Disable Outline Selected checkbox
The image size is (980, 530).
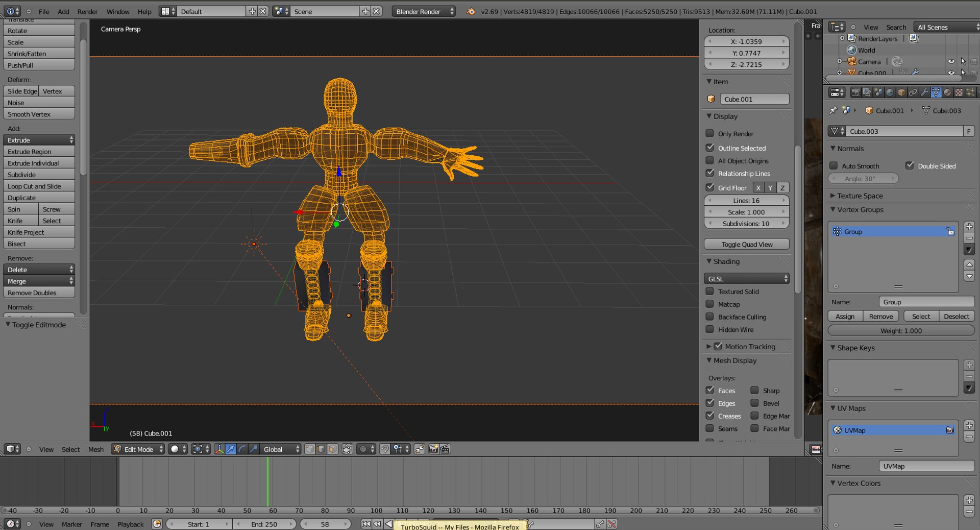[709, 148]
